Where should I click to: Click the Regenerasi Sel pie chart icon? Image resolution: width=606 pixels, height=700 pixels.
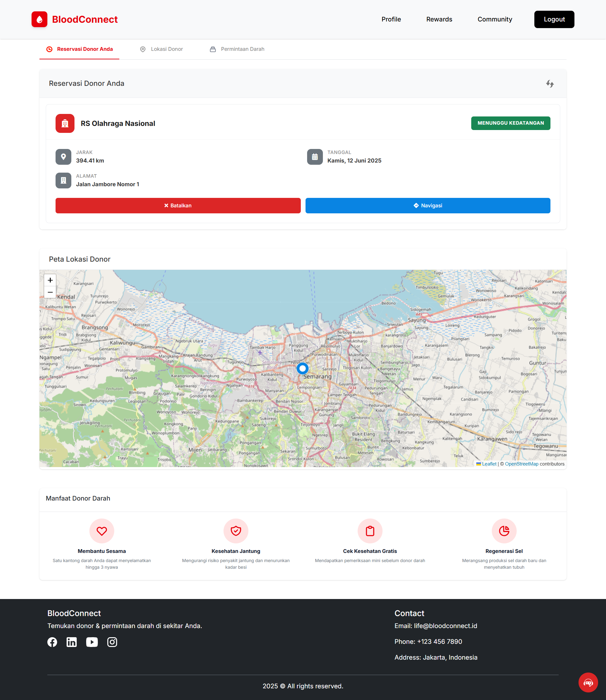pos(504,531)
